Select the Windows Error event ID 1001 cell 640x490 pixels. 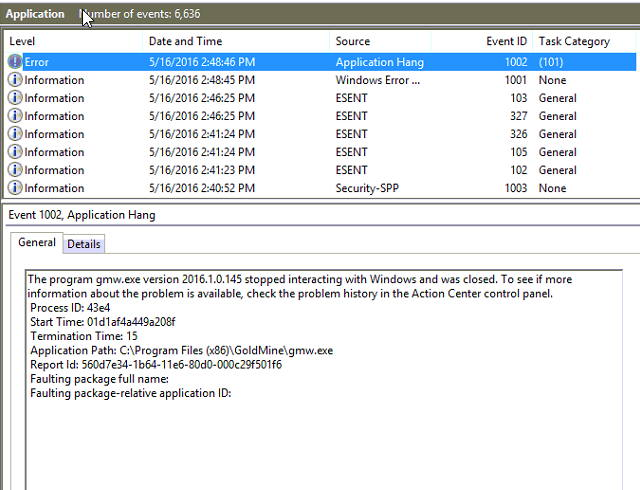514,80
